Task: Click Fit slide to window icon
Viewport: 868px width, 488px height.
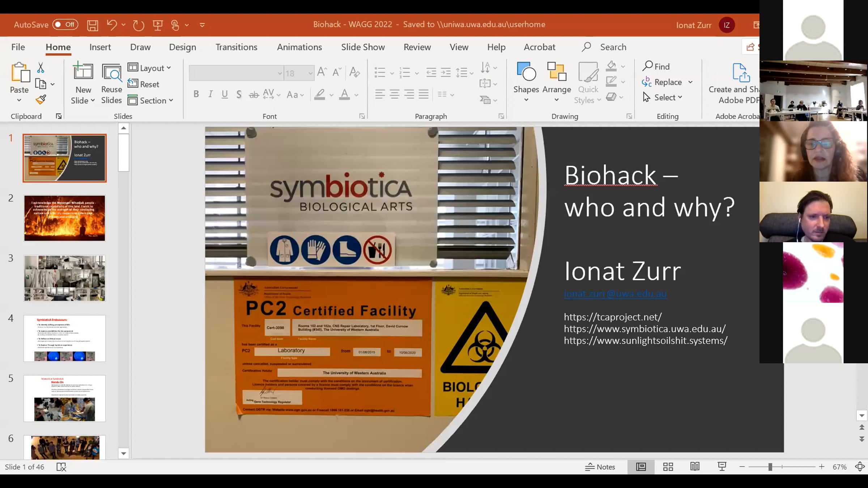Action: [x=860, y=467]
